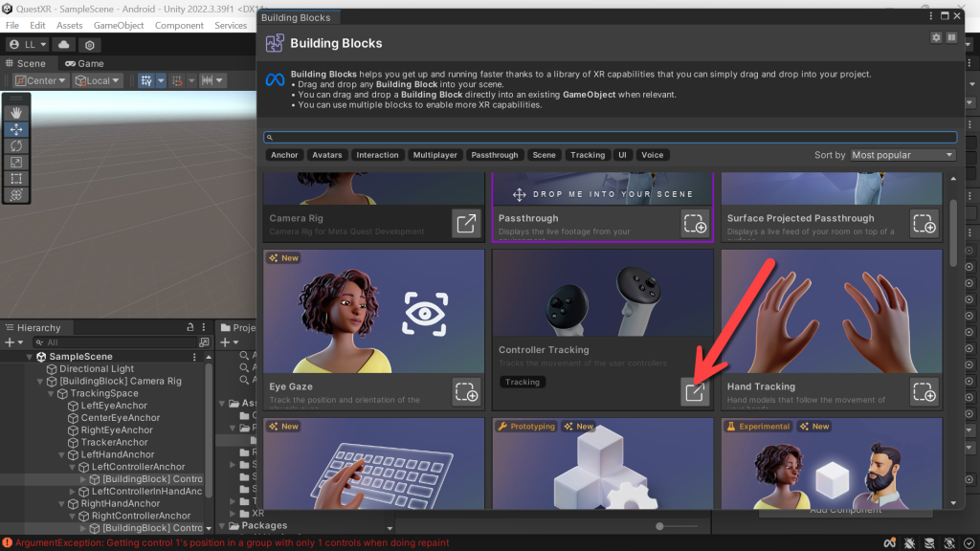This screenshot has height=551, width=980.
Task: Open the Edit menu
Action: point(37,26)
